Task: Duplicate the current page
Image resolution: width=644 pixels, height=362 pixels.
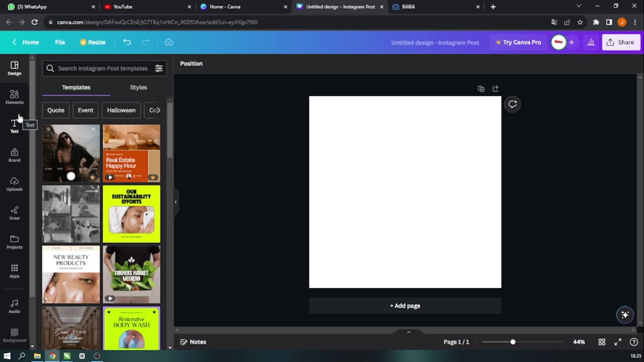Action: pos(481,88)
